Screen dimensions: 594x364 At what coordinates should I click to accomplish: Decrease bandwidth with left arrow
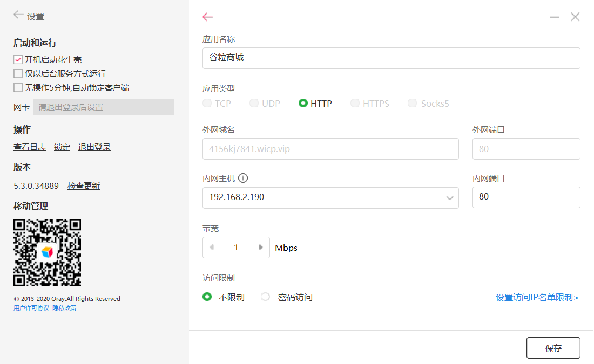(x=212, y=248)
